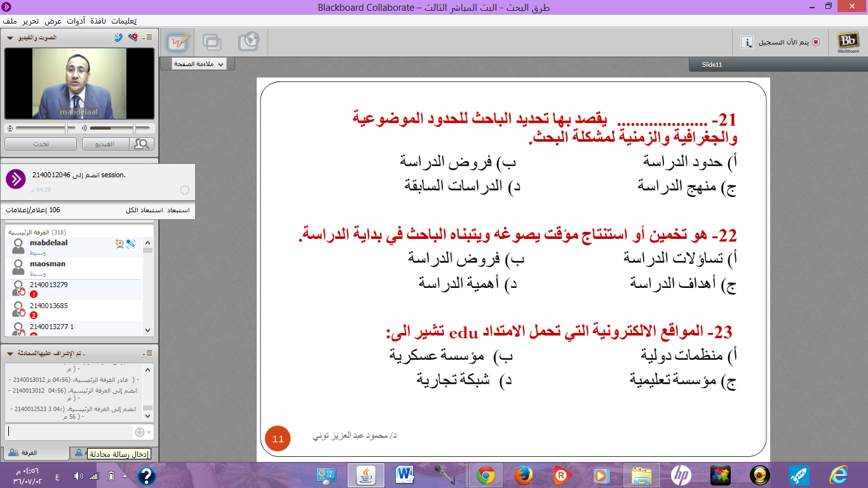Dismiss all with استبعاد الكل link

click(144, 210)
